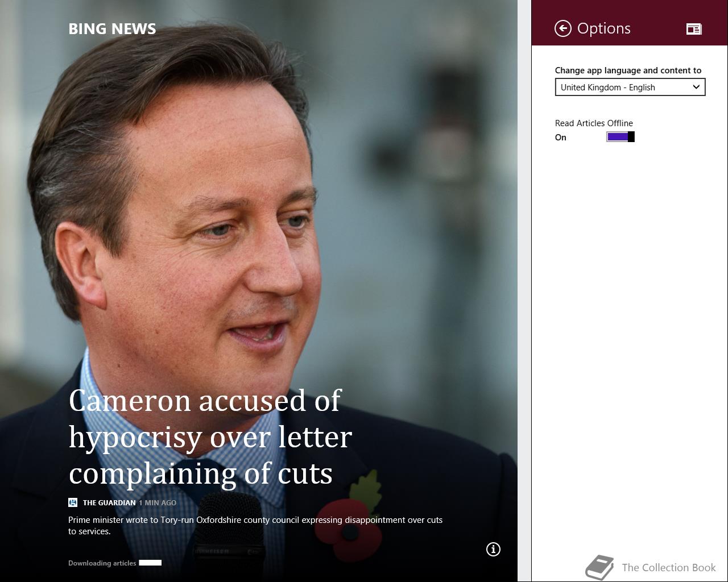Click the article summary about Oxfordshire council
The height and width of the screenshot is (582, 728).
pos(255,525)
